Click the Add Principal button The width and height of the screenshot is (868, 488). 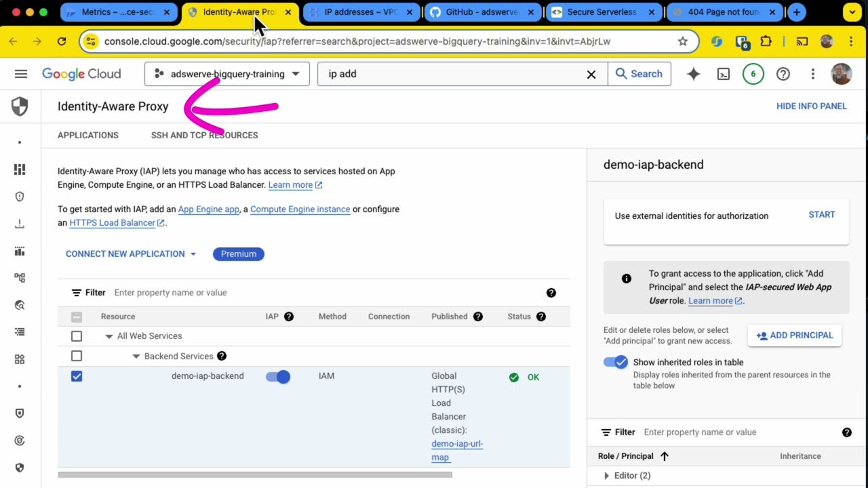[x=795, y=335]
